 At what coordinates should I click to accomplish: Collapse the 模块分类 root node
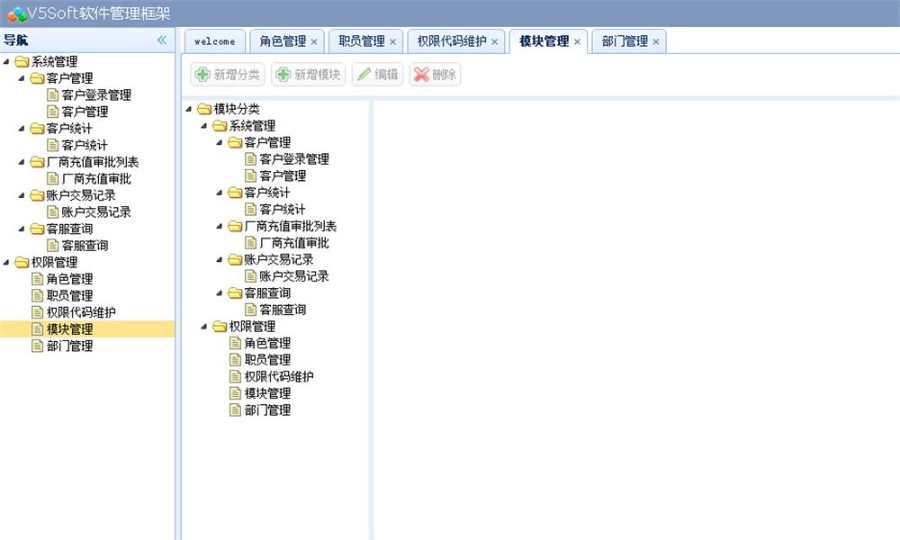[189, 108]
